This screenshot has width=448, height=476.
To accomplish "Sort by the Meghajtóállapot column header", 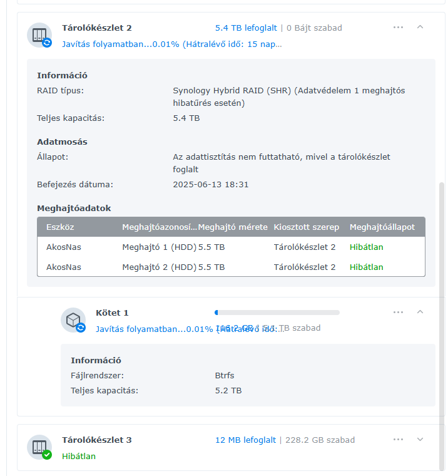I will click(x=382, y=227).
